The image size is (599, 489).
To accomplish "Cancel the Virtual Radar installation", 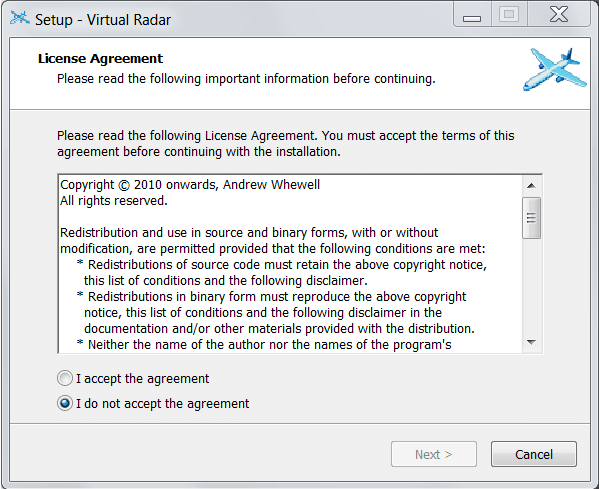I will click(534, 454).
